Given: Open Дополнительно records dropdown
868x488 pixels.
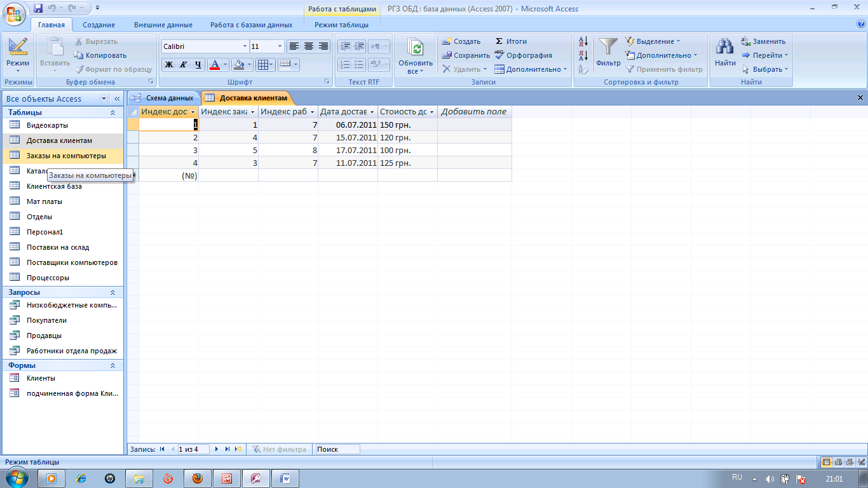Looking at the screenshot, I should coord(531,69).
